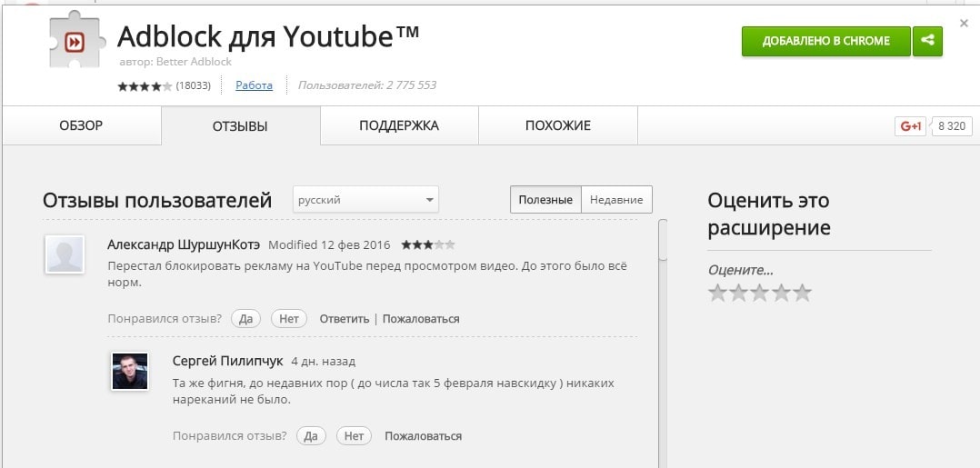Viewport: 980px width, 468px height.
Task: Click 'Modified 12 фев 2016' date
Action: [x=329, y=245]
